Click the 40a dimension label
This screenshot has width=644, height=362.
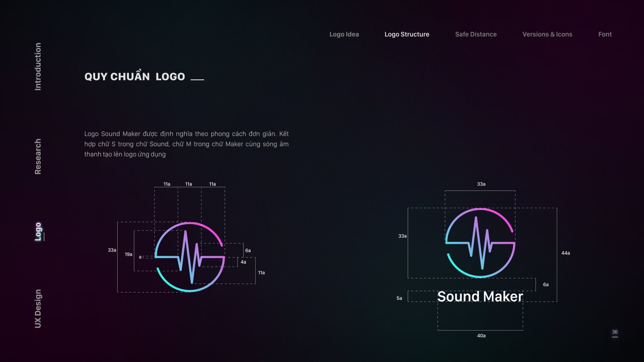481,336
